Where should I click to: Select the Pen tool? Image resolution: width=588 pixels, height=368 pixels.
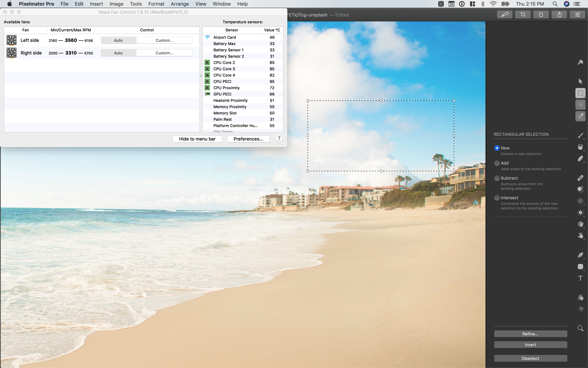click(580, 255)
